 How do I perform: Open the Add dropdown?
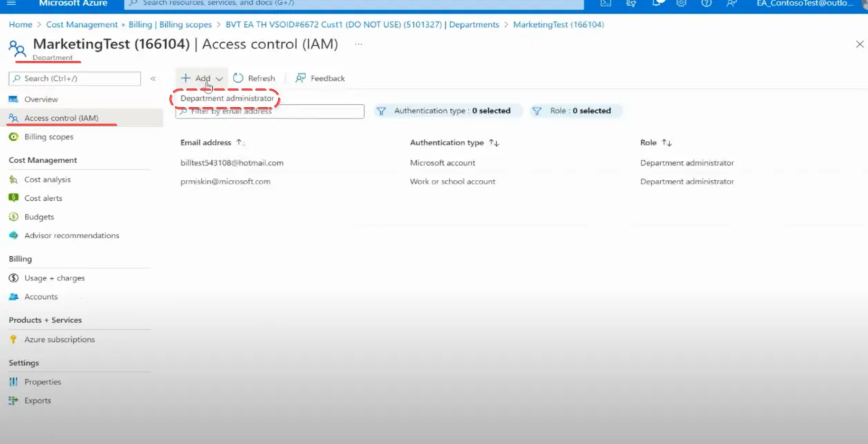[202, 78]
